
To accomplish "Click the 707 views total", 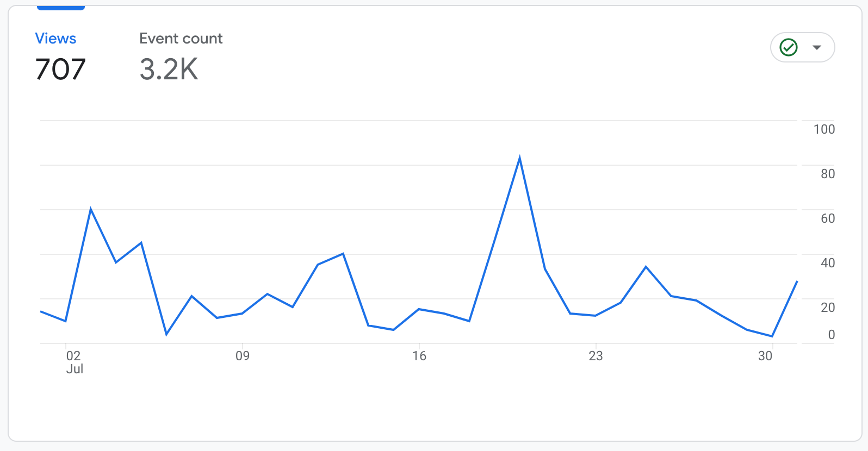I will tap(60, 70).
